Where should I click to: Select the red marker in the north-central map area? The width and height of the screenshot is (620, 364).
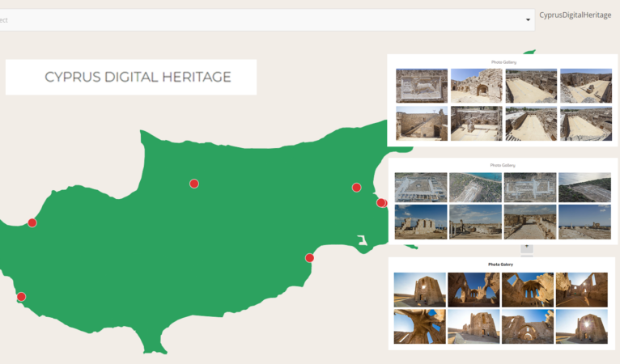194,184
